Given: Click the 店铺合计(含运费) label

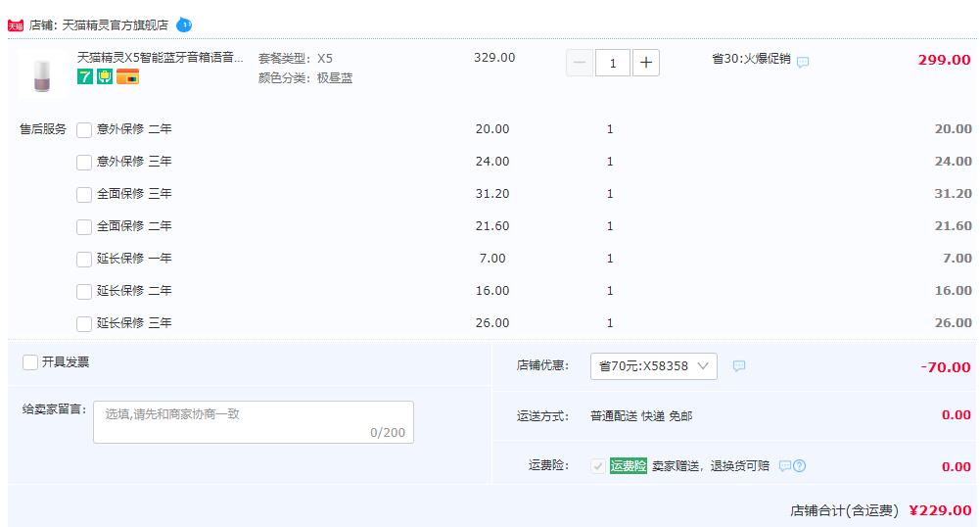Looking at the screenshot, I should click(844, 510).
